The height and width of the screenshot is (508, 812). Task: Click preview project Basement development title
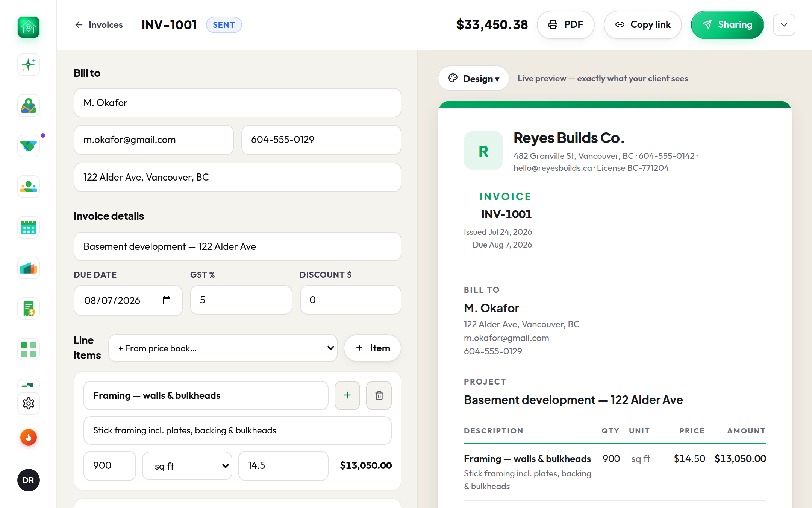point(573,400)
